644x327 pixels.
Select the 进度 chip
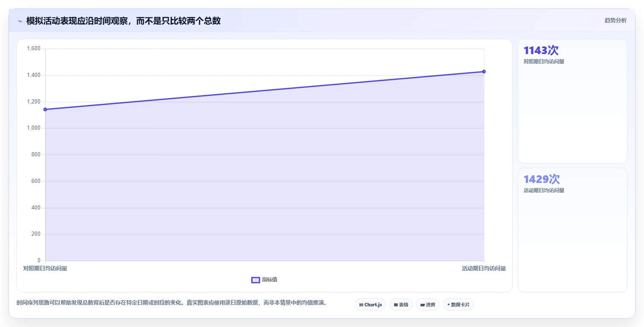click(x=428, y=305)
